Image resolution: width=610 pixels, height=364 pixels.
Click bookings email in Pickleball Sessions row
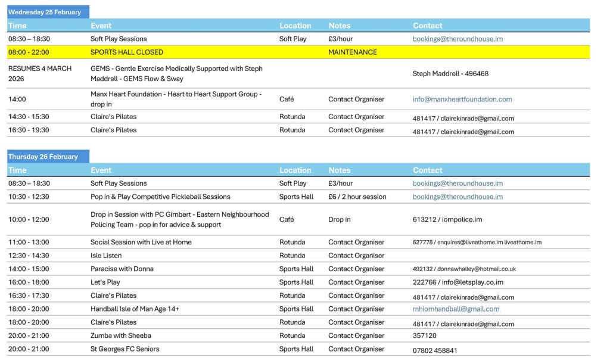pyautogui.click(x=457, y=197)
